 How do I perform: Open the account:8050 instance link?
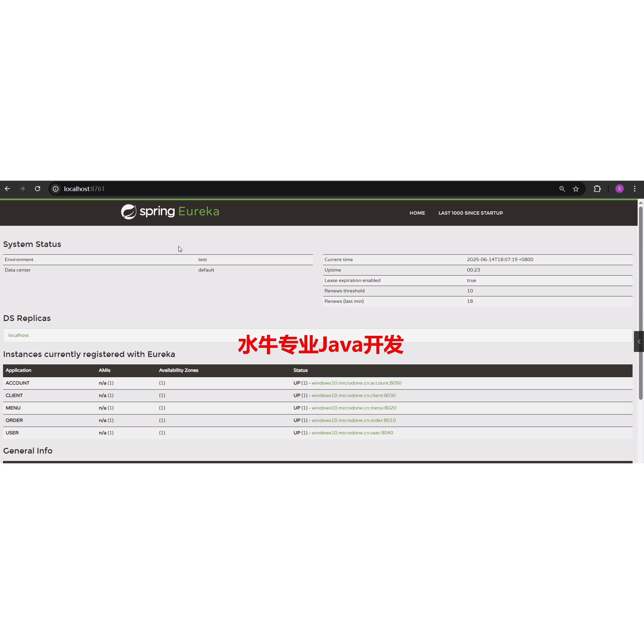pyautogui.click(x=356, y=383)
